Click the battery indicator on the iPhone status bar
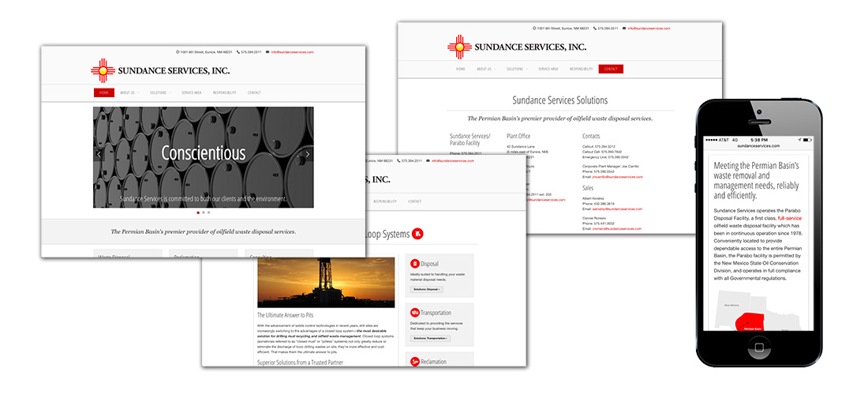 click(808, 140)
